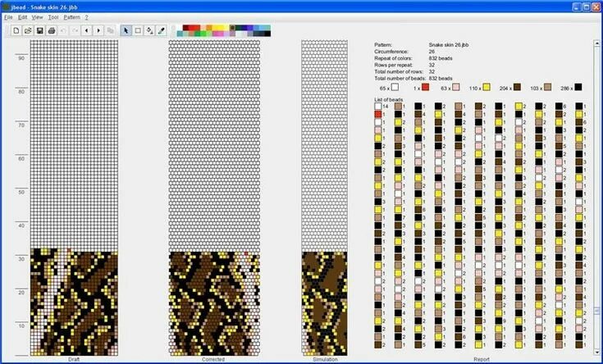This screenshot has width=603, height=364.
Task: Click the yellow bead swatch labeled 110 x
Action: click(x=487, y=87)
